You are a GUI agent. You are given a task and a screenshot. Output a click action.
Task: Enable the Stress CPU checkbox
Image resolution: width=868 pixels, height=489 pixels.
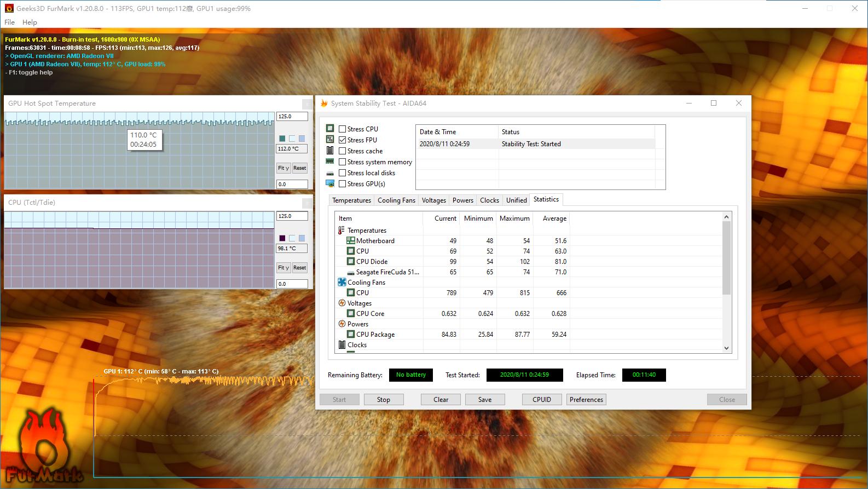click(x=342, y=129)
